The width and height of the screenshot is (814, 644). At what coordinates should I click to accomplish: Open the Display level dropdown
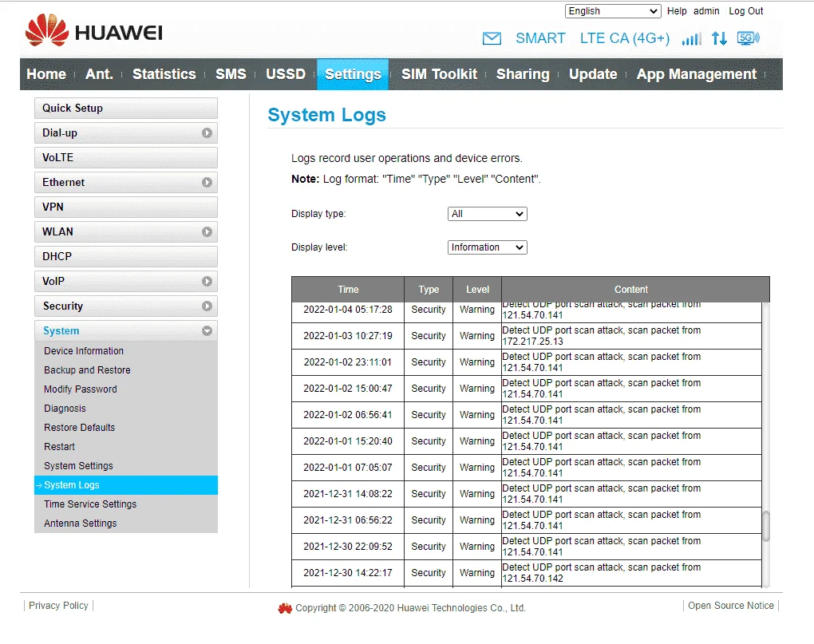487,247
